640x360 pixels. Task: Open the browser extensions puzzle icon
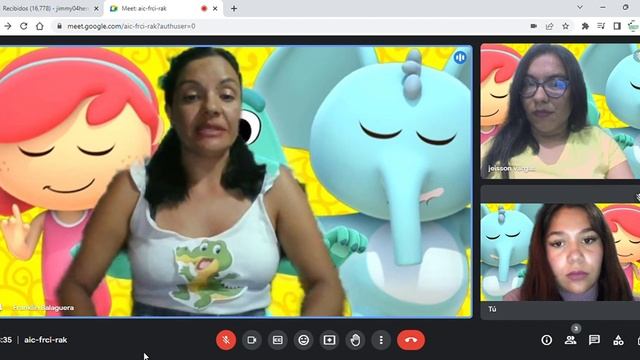[x=585, y=26]
